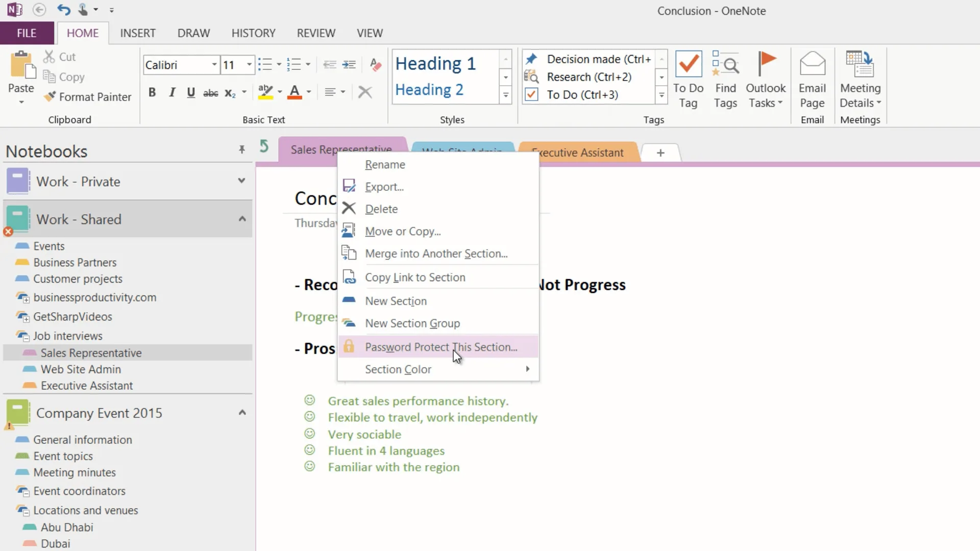Open the Web Site Admin section in sidebar
Screen dimensions: 980x551
(x=81, y=369)
